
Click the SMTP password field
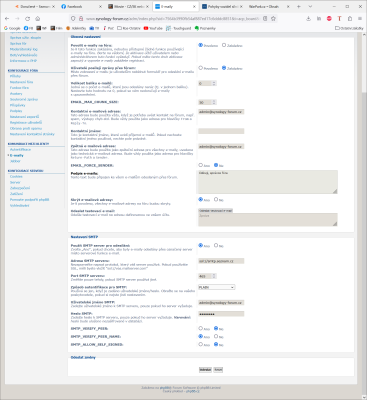[221, 314]
